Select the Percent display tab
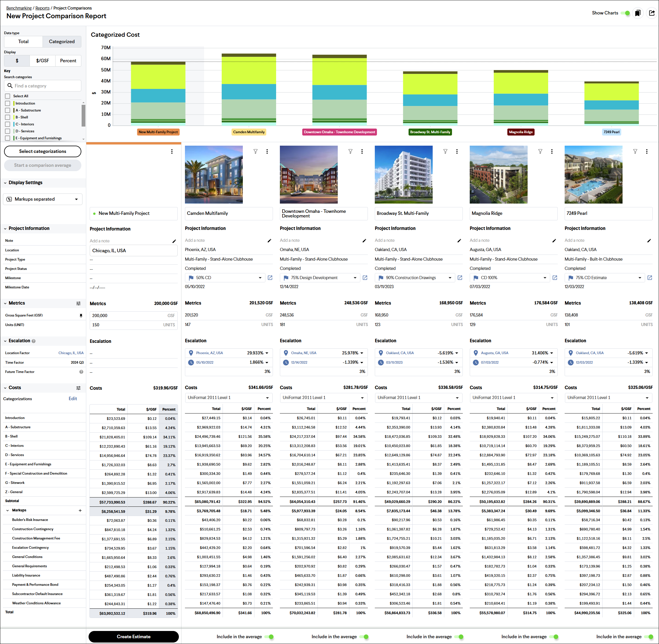 click(68, 61)
